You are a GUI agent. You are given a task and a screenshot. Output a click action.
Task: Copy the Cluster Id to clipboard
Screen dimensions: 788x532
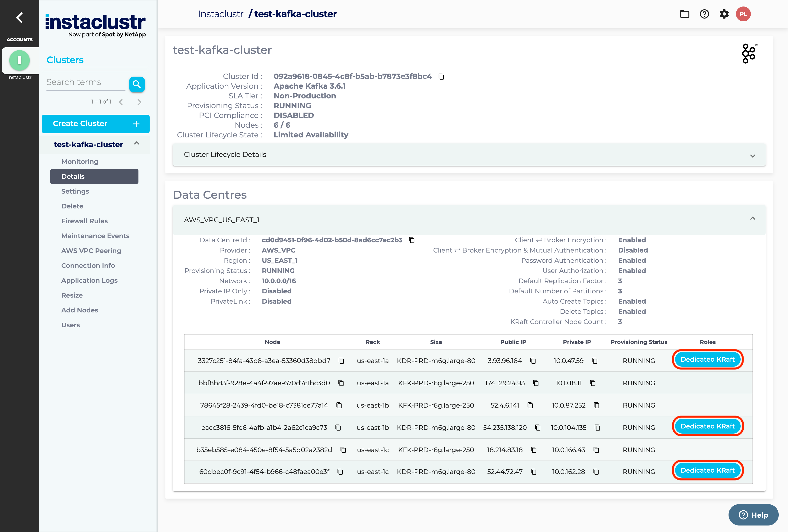click(441, 77)
